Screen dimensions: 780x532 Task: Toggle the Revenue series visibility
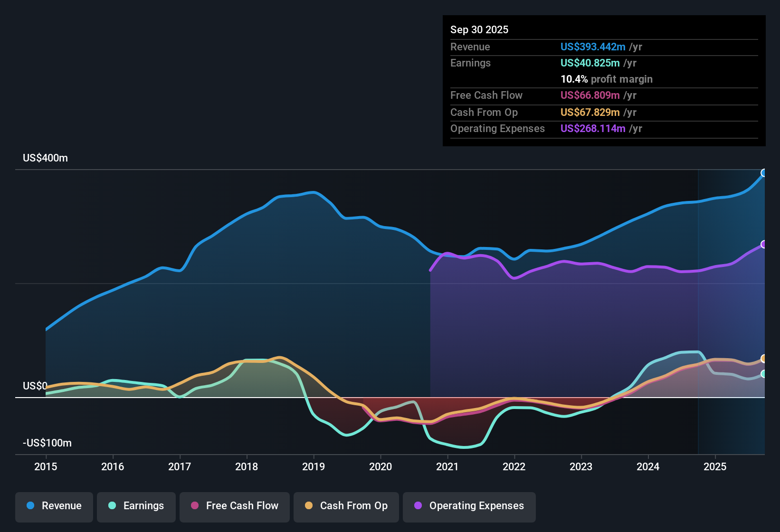click(x=54, y=506)
